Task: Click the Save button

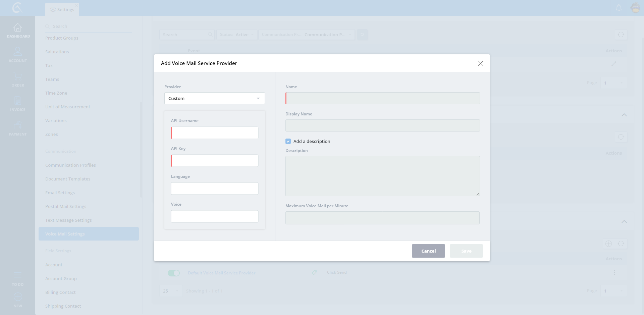Action: click(466, 251)
